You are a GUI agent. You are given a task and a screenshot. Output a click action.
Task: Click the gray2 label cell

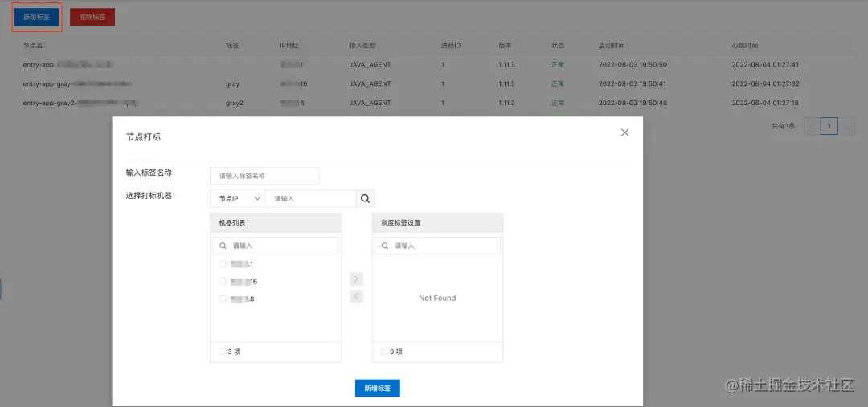[235, 103]
